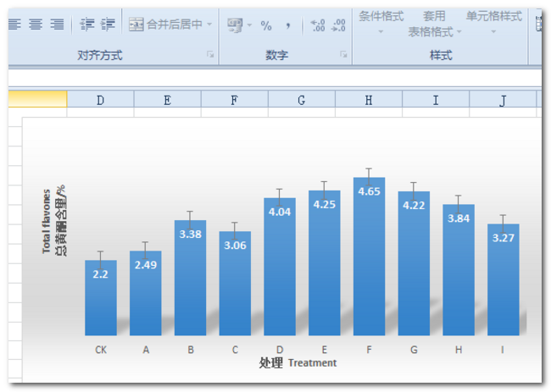Click the align left icon

14,25
